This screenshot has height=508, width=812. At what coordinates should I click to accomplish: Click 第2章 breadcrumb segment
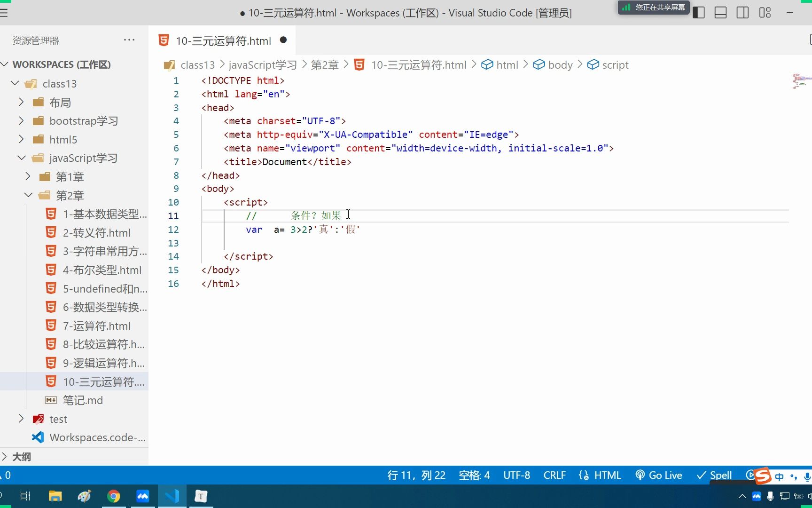325,65
